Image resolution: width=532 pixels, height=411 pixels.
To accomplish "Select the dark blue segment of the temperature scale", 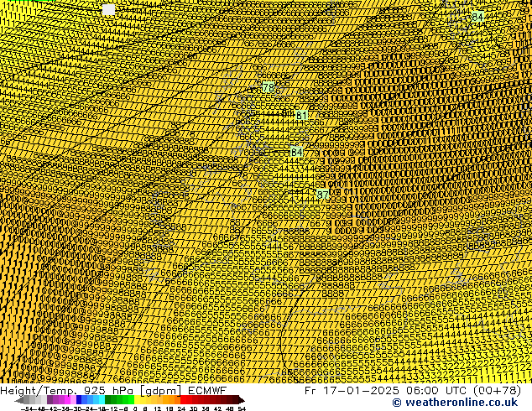I will tap(79, 400).
